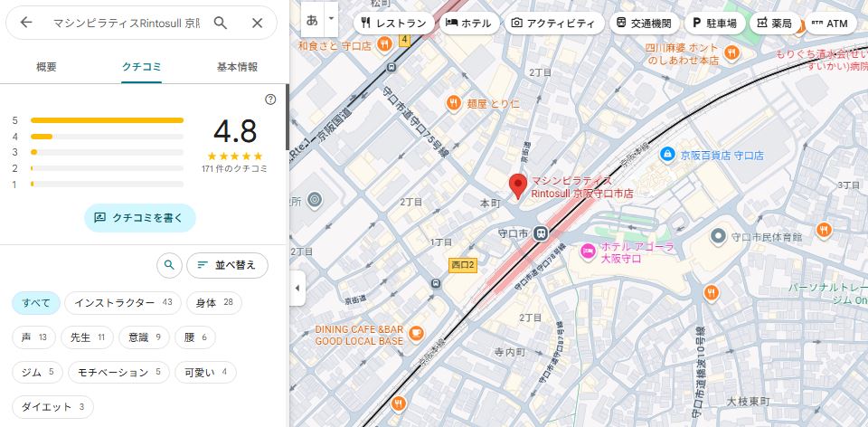868x427 pixels.
Task: Switch to the 基本情報 tab
Action: (x=237, y=68)
